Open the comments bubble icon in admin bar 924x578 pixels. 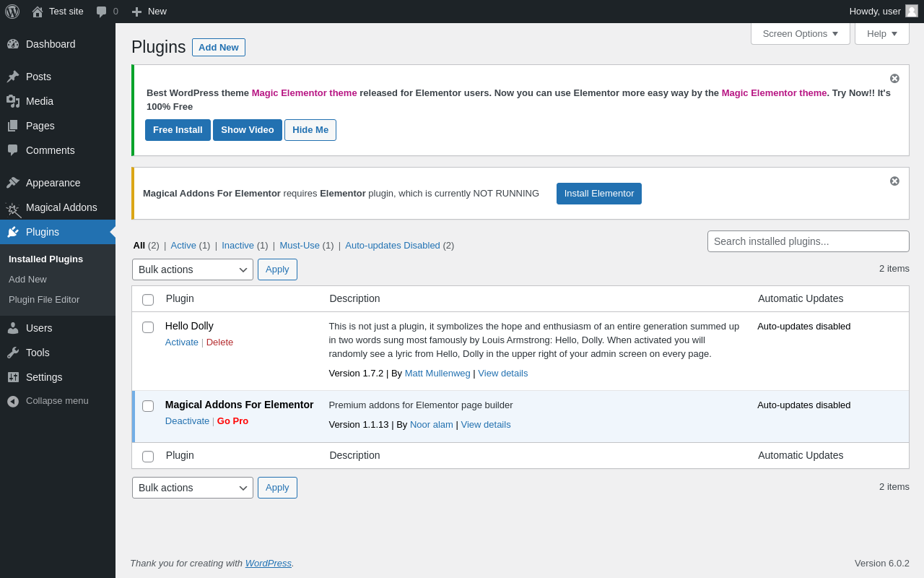[102, 12]
